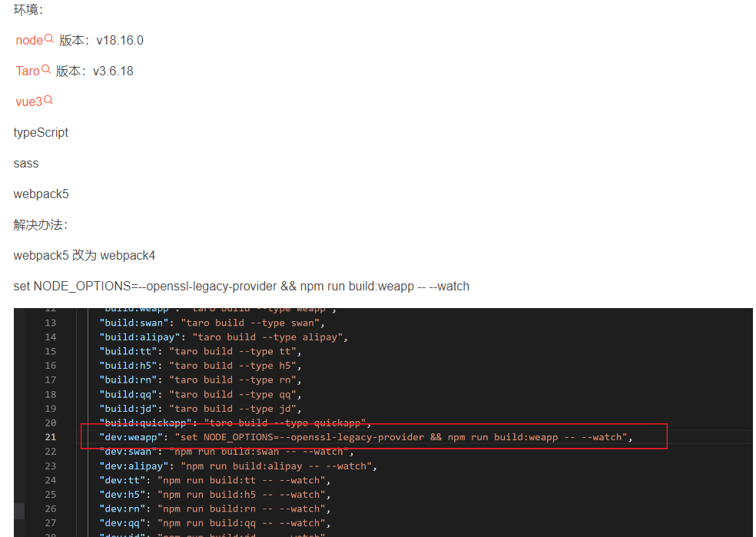Click the magnifier icon next to Taro
The image size is (756, 537).
coord(45,70)
